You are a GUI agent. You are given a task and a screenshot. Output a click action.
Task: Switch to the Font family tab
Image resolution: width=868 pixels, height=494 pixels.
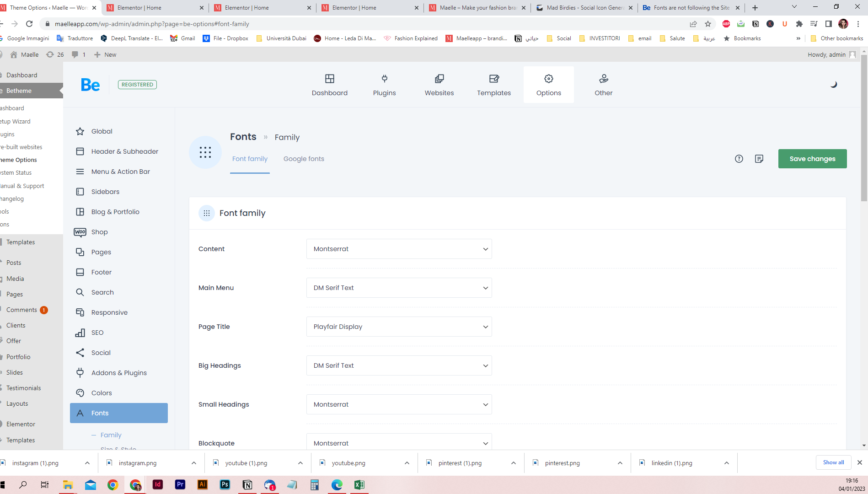click(x=250, y=159)
